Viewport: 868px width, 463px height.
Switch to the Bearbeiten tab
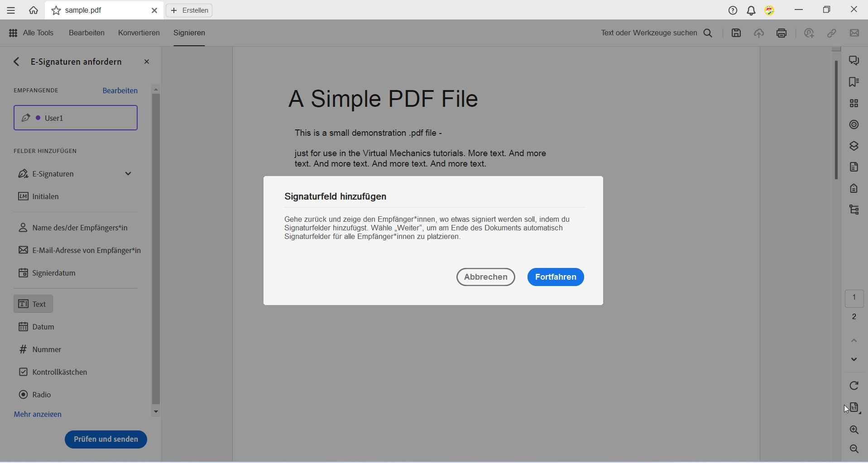[86, 33]
